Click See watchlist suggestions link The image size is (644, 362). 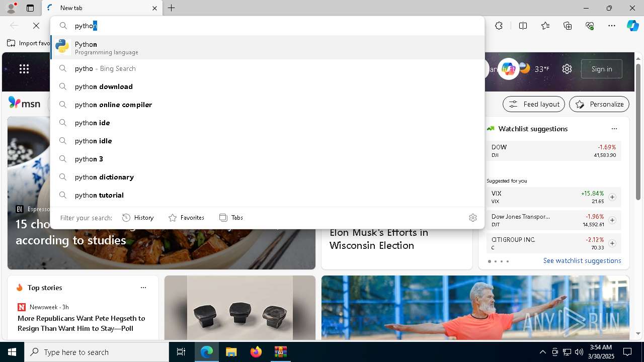click(582, 260)
